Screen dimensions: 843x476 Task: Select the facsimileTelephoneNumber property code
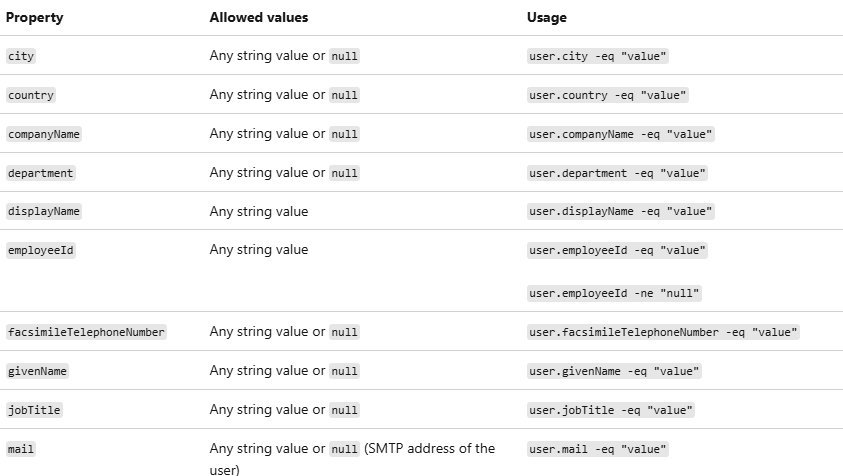86,332
